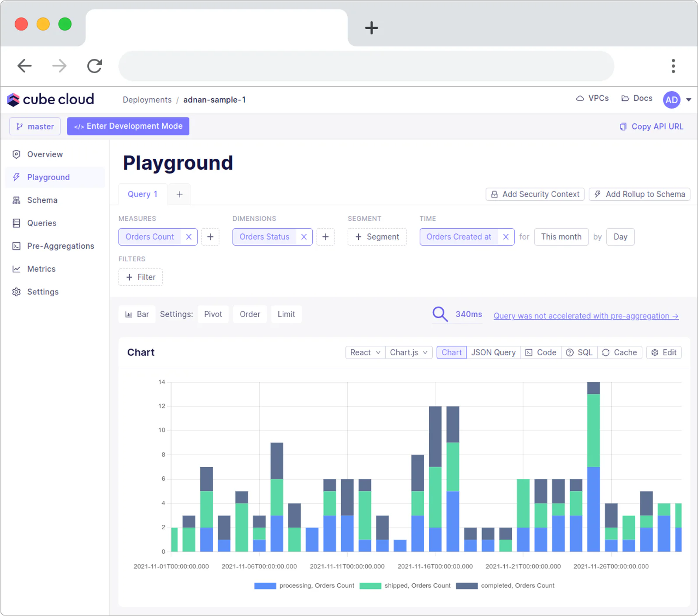Viewport: 698px width, 616px height.
Task: Open Settings with the gear icon
Action: [17, 292]
